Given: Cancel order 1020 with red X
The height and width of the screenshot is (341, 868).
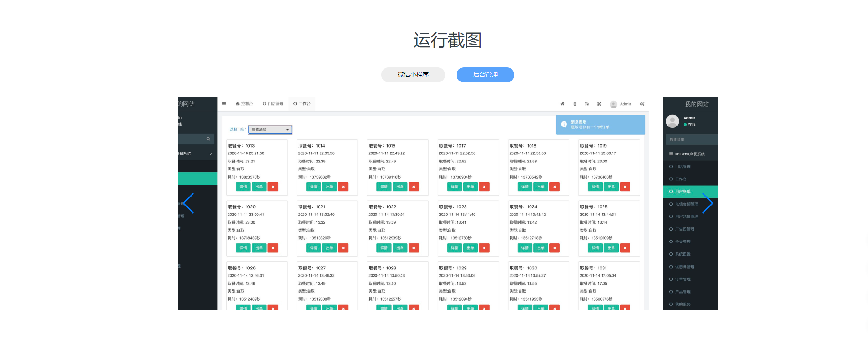Looking at the screenshot, I should [x=273, y=248].
